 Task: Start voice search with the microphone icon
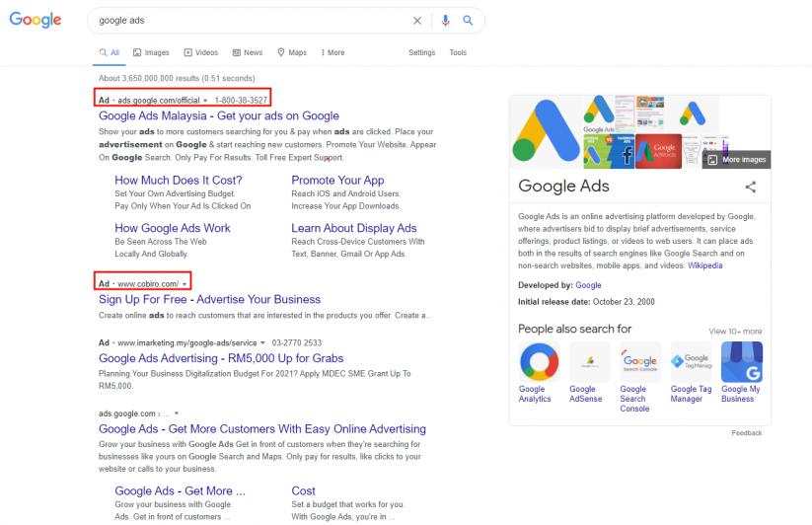(445, 20)
